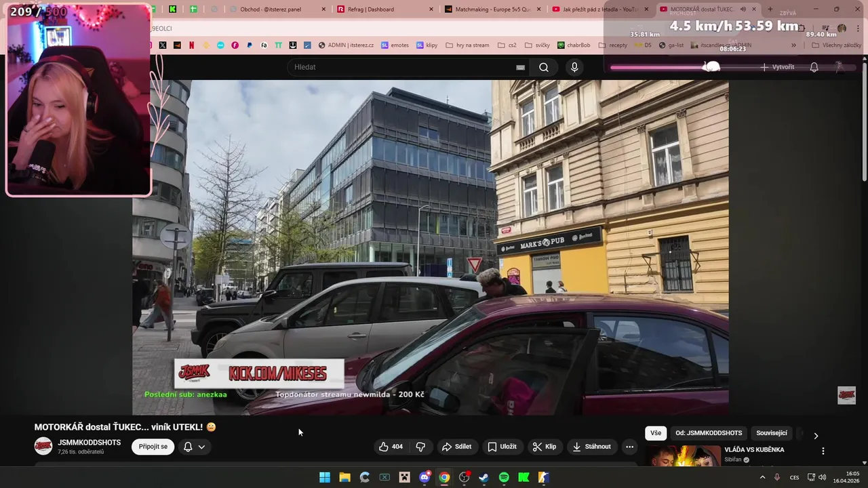Viewport: 868px width, 488px height.
Task: Join the channel via Připojit se
Action: pyautogui.click(x=153, y=447)
